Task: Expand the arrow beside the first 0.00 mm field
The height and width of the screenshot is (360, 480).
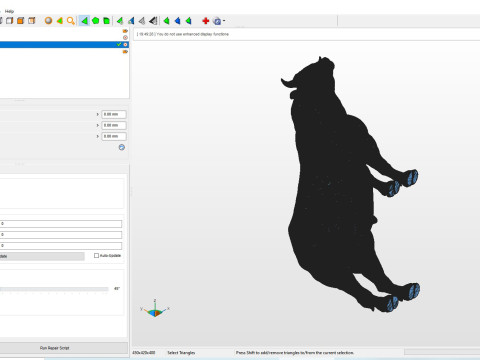Action: 98,114
